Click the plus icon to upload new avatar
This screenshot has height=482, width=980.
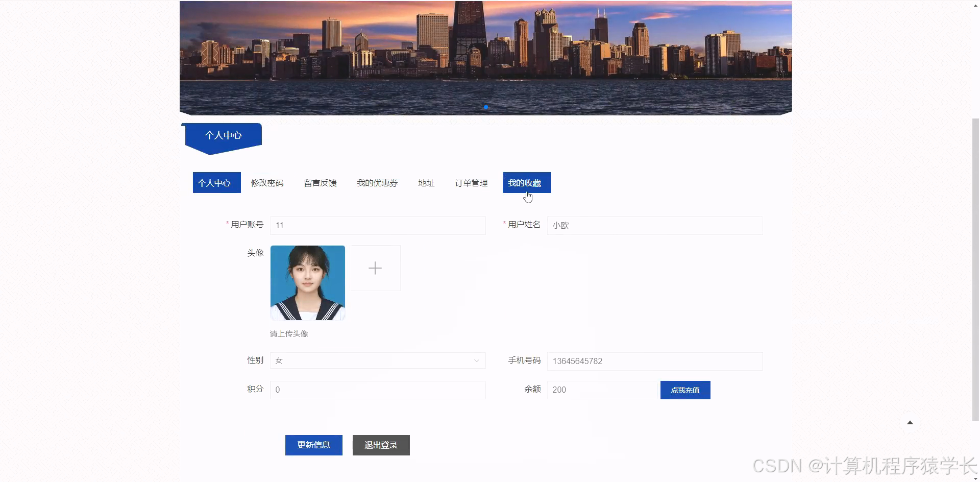point(375,268)
